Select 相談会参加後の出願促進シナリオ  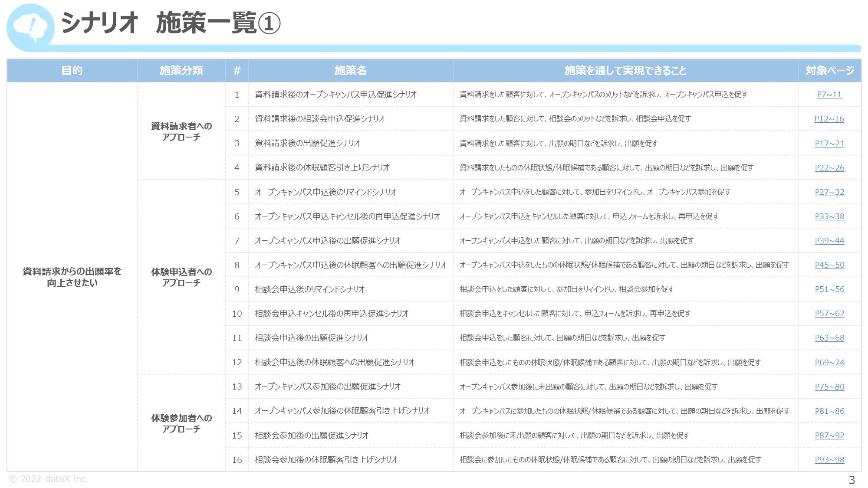(312, 435)
